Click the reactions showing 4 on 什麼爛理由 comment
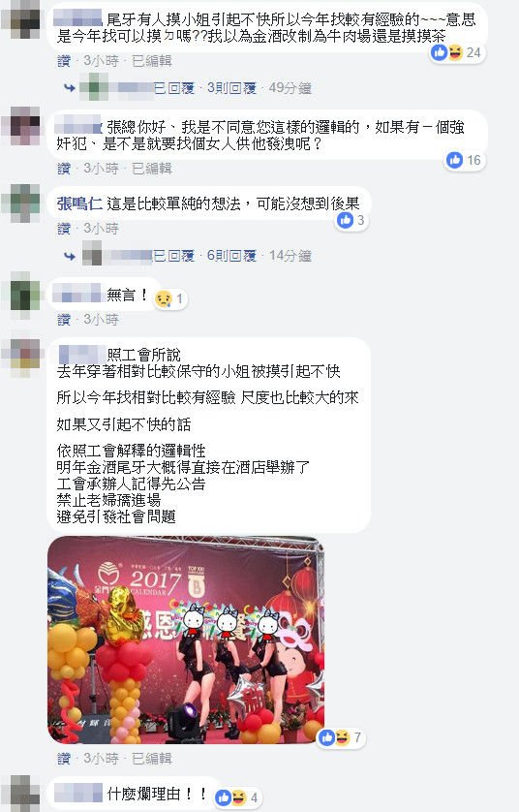Viewport: 519px width, 812px height. (x=237, y=797)
